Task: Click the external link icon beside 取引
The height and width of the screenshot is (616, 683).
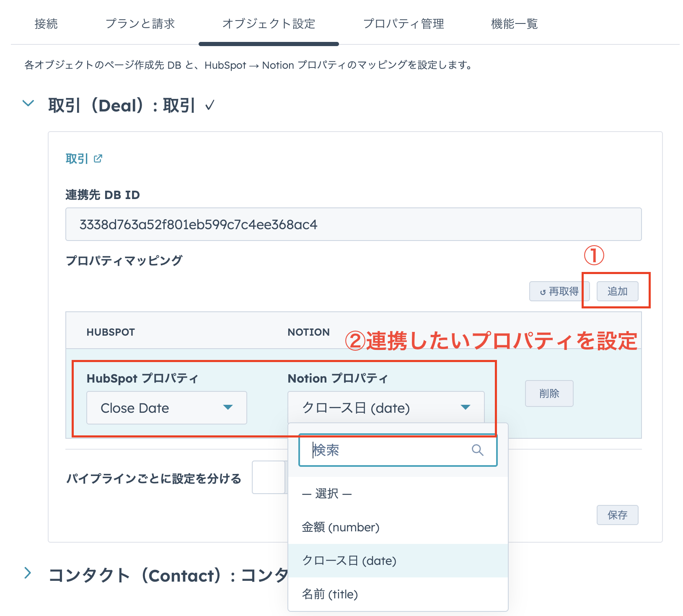Action: [x=98, y=158]
